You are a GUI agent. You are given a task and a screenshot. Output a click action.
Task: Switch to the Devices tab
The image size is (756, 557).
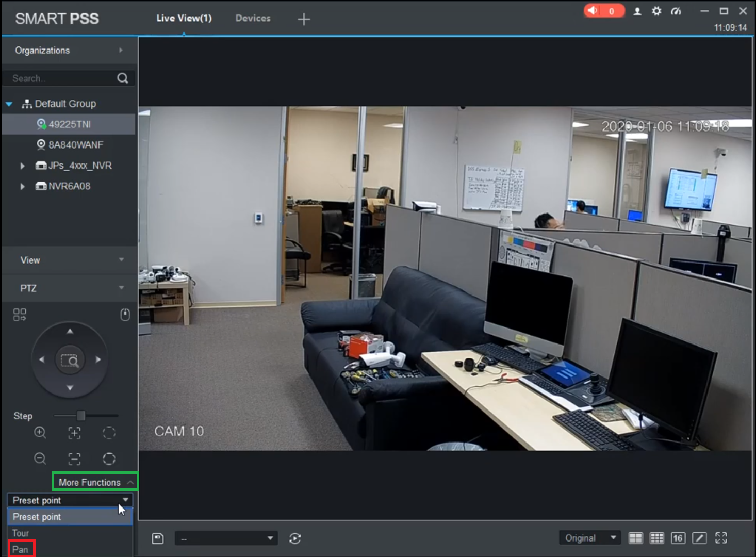(x=253, y=18)
